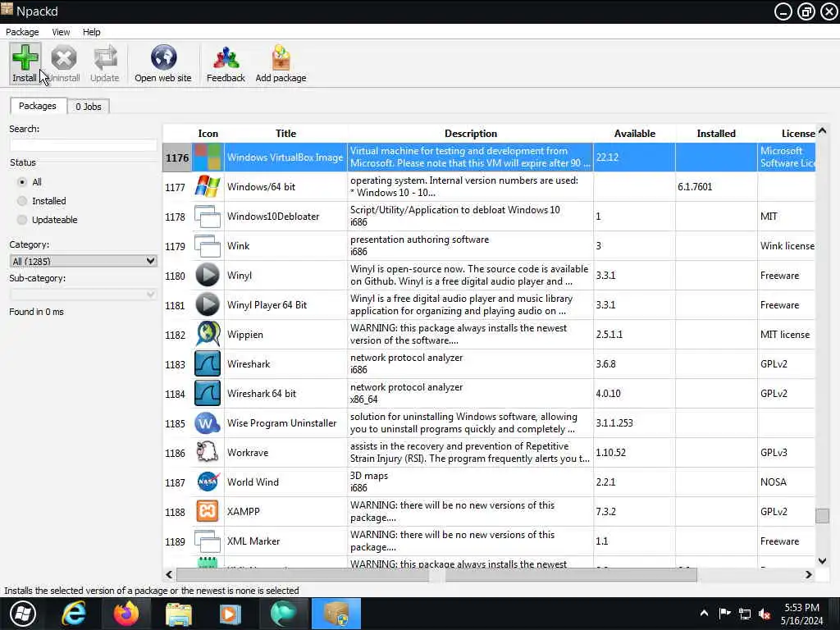
Task: Select the XAMPP title cell
Action: pyautogui.click(x=285, y=512)
